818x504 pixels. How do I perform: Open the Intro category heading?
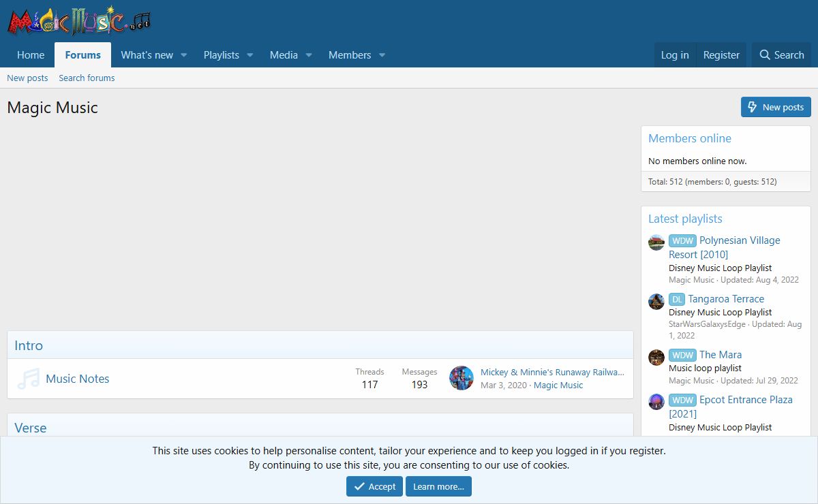point(29,345)
